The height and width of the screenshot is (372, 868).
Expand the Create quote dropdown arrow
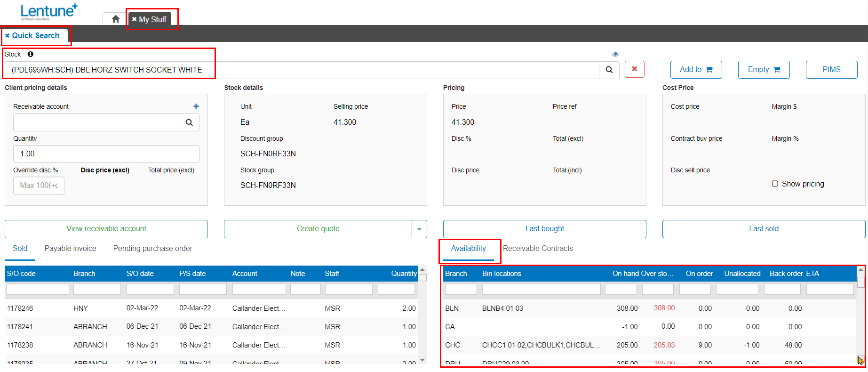(x=419, y=229)
